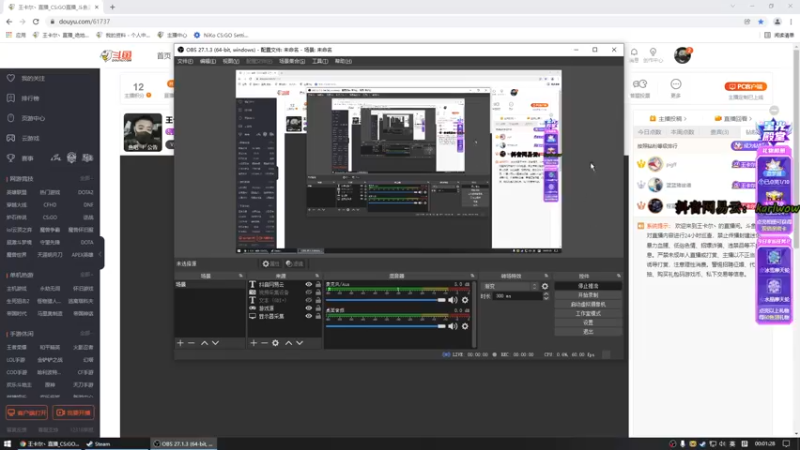
Task: Open desktop audio settings gear
Action: point(465,326)
